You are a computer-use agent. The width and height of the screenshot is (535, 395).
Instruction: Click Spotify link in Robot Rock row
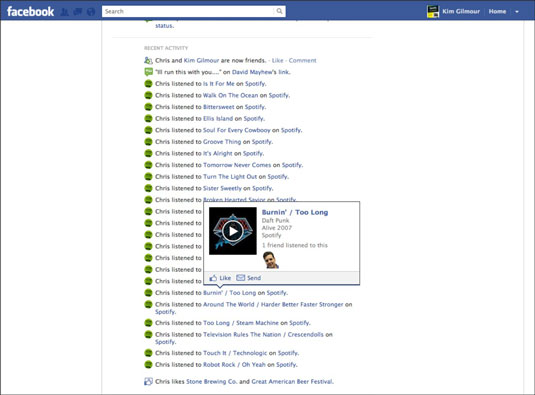[286, 364]
